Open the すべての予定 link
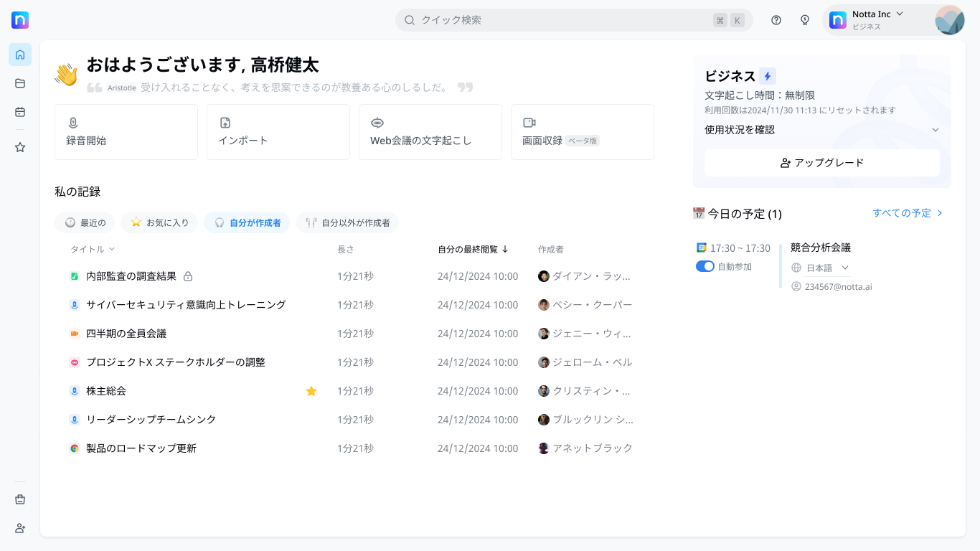 pyautogui.click(x=908, y=213)
